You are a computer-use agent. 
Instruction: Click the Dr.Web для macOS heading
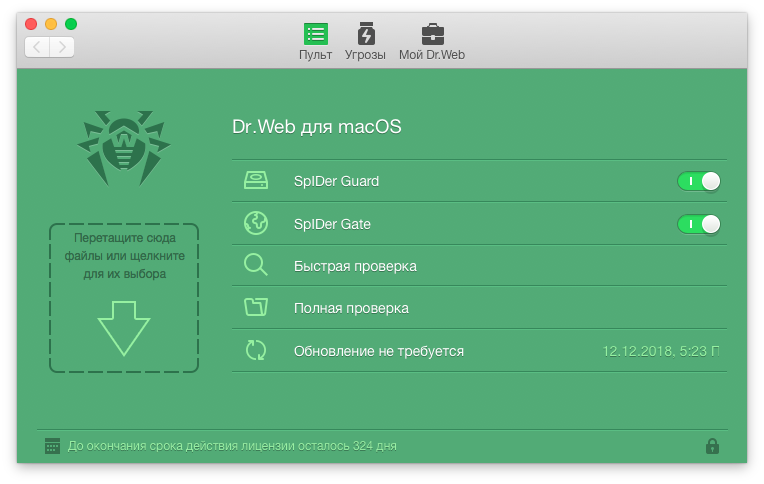click(x=317, y=127)
